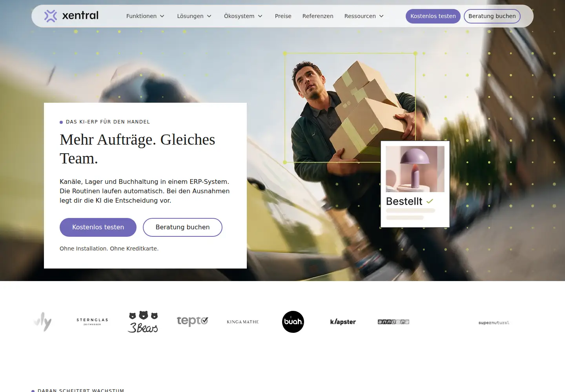Viewport: 565px width, 392px height.
Task: Click the label DAS KI-ERP FÜR DEN HANDEL
Action: click(108, 122)
